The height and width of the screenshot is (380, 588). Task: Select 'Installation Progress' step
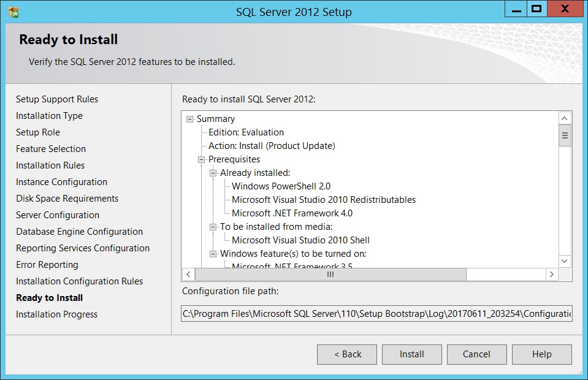tap(56, 314)
